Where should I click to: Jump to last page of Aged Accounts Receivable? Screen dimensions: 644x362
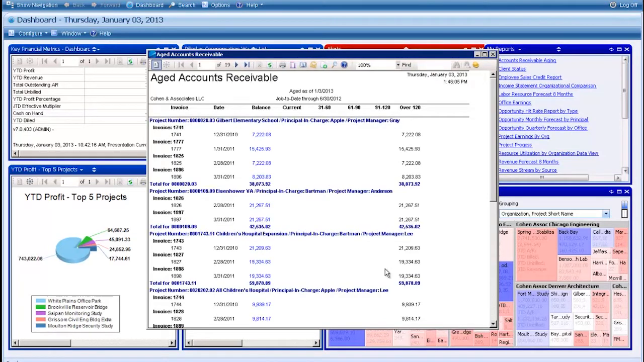pyautogui.click(x=247, y=65)
